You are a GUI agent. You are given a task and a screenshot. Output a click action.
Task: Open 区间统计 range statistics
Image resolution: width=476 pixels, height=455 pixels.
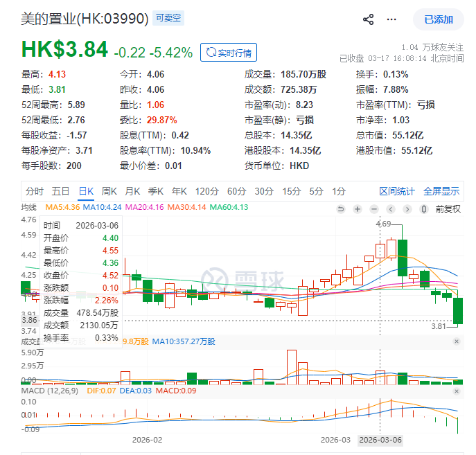click(397, 191)
